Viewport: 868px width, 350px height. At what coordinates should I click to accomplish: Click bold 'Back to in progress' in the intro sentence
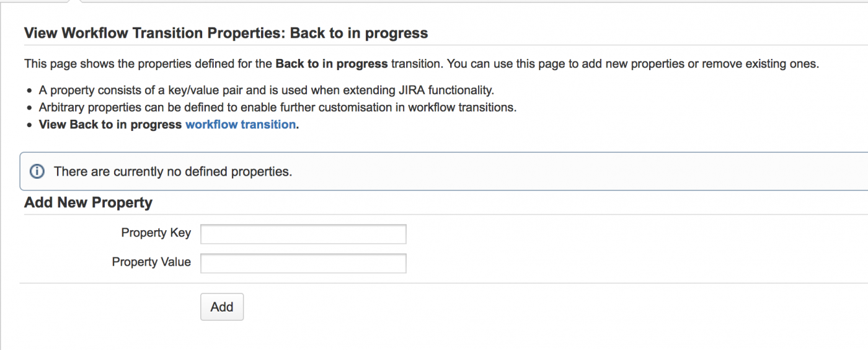(x=331, y=63)
